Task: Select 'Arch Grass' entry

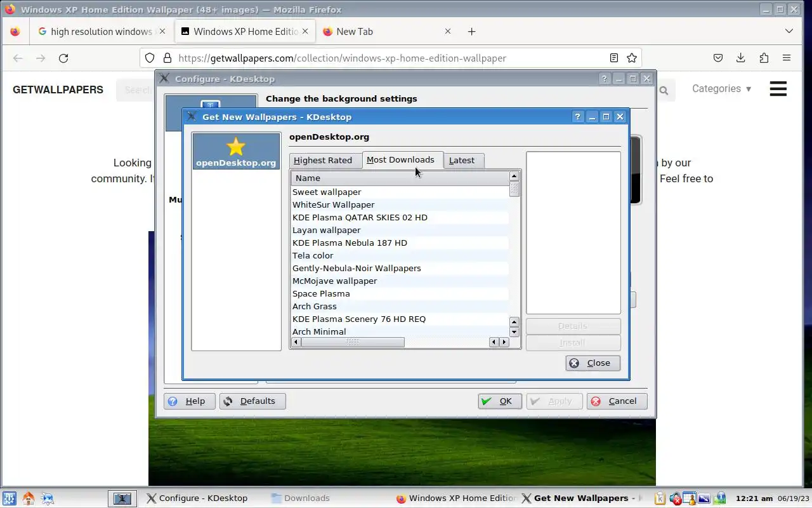Action: (x=400, y=306)
